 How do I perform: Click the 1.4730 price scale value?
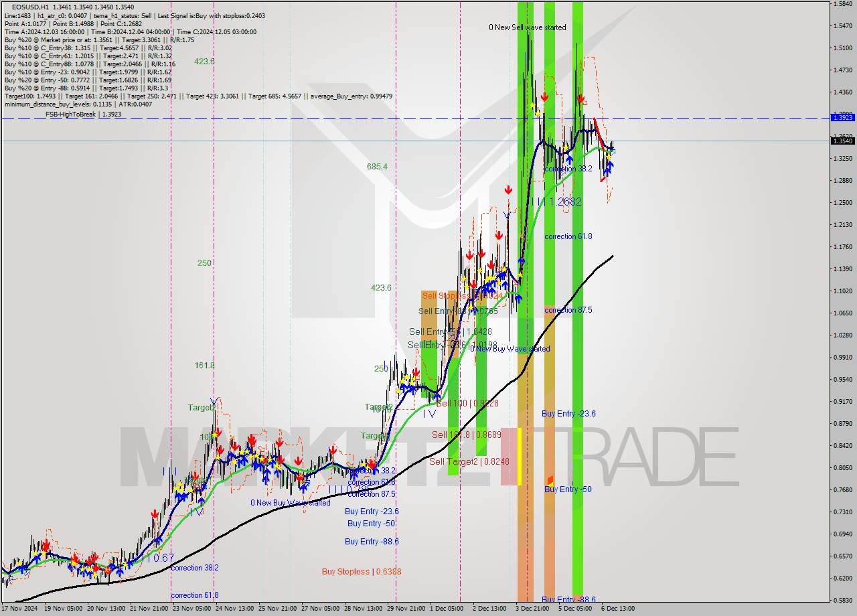point(842,70)
